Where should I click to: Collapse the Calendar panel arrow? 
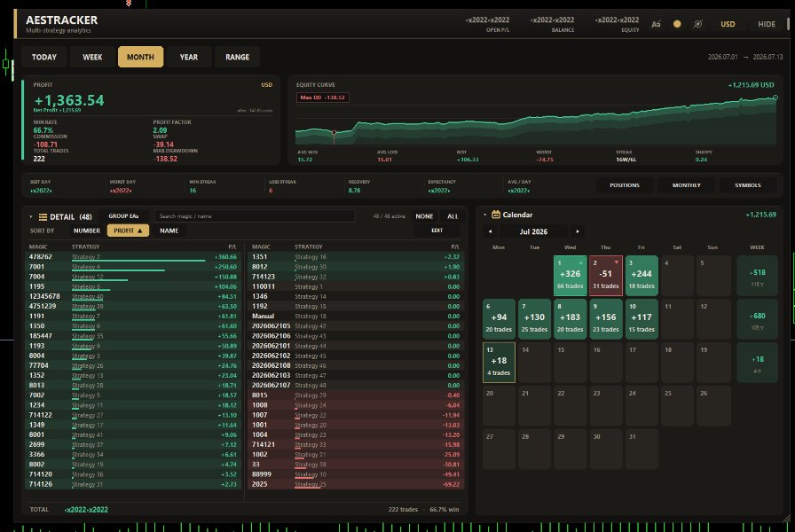click(484, 215)
